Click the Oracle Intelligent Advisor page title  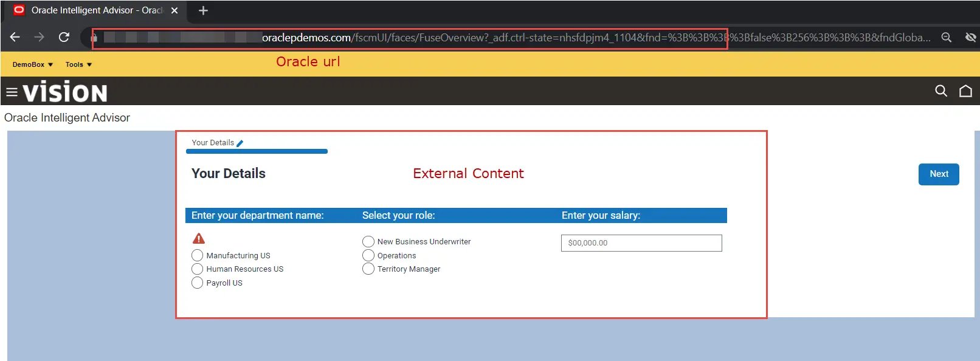(x=67, y=118)
